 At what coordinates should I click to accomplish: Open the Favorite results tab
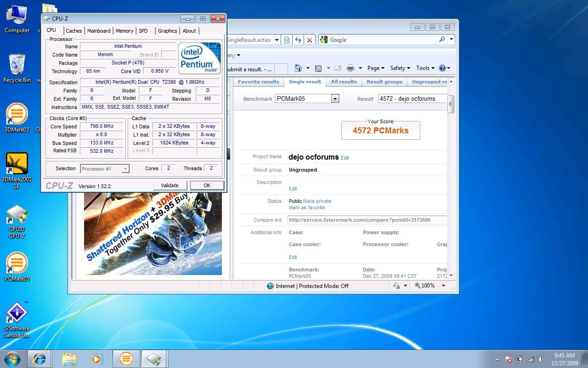(259, 82)
